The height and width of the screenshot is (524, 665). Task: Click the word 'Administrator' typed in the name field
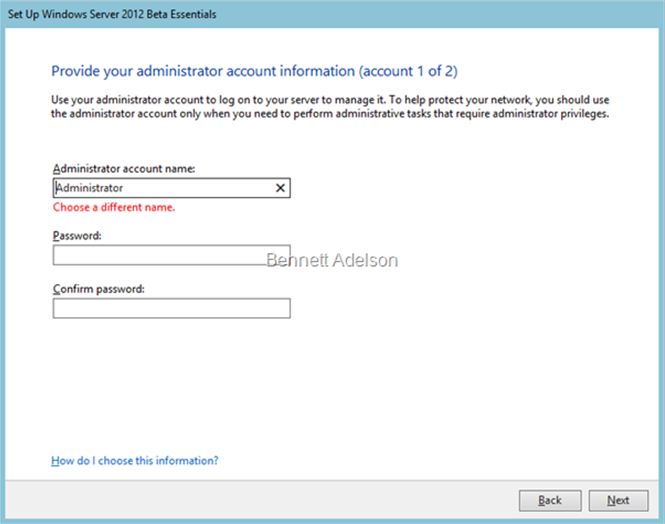coord(90,187)
